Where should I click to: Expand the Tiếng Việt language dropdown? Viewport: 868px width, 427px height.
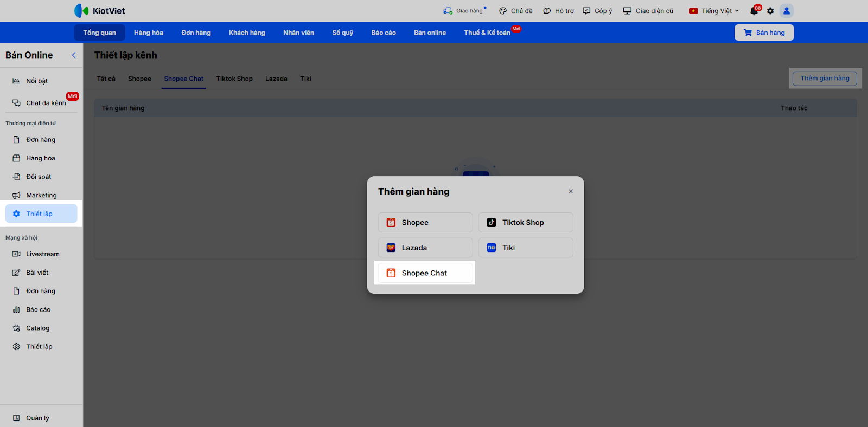coord(714,11)
